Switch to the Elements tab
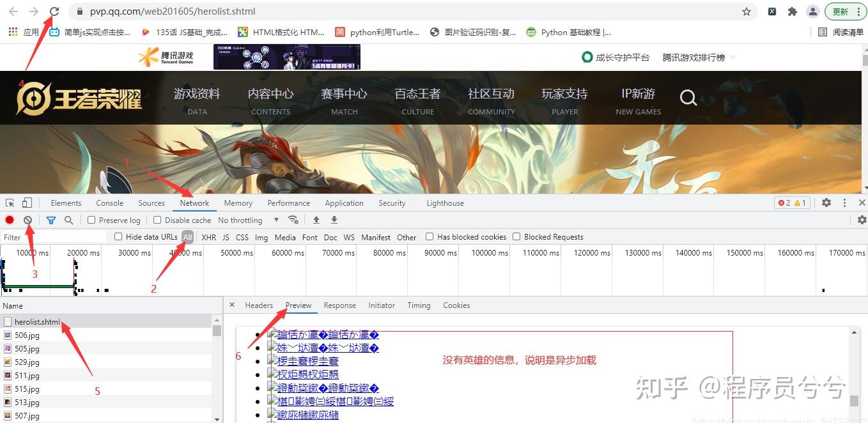 tap(66, 203)
